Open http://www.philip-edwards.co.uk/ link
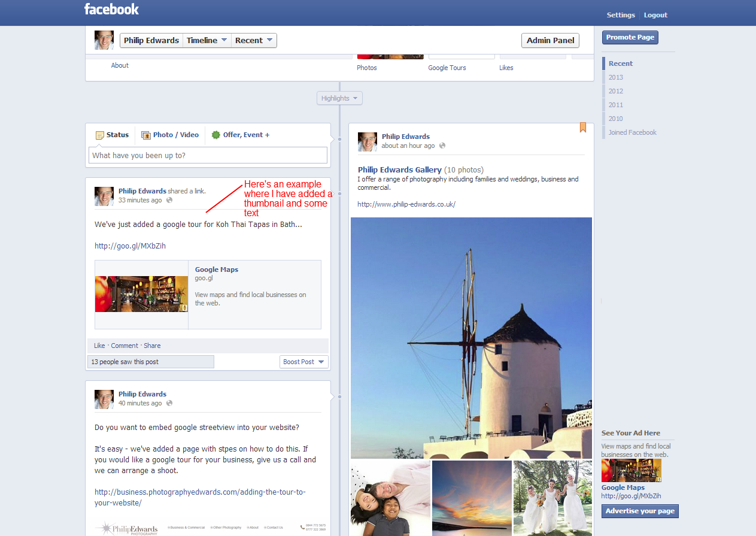 click(406, 204)
